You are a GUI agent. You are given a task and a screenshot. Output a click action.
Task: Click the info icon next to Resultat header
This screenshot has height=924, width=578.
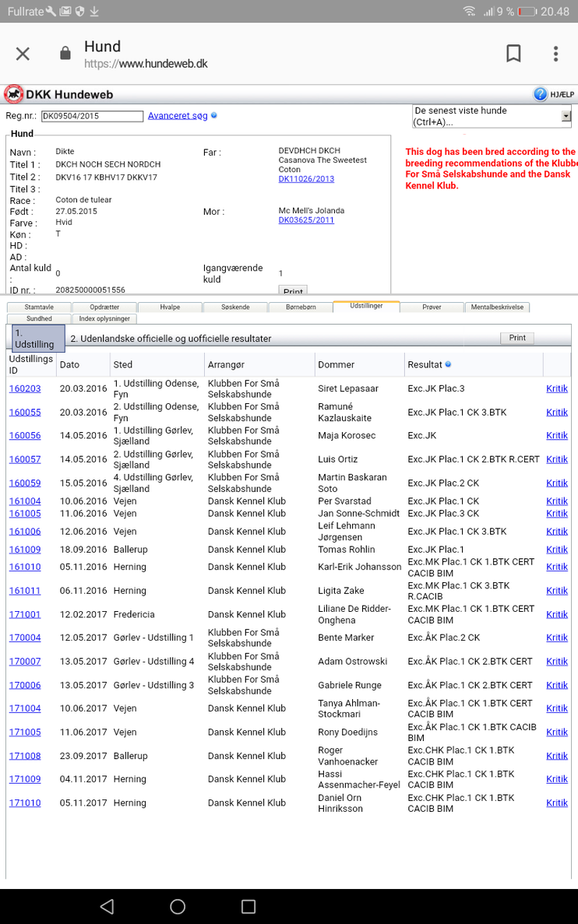click(x=448, y=364)
